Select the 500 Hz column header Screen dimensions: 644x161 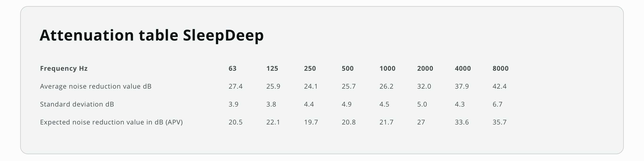click(x=348, y=69)
